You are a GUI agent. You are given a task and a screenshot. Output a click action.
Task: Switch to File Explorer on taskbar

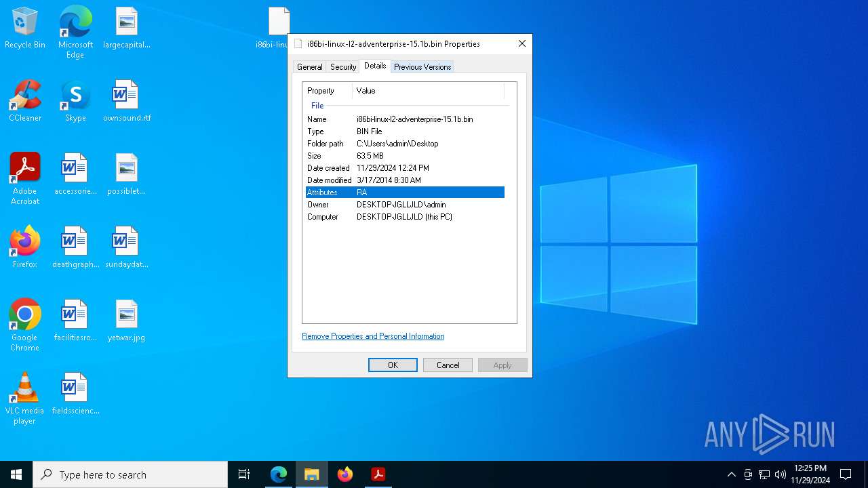[x=312, y=474]
